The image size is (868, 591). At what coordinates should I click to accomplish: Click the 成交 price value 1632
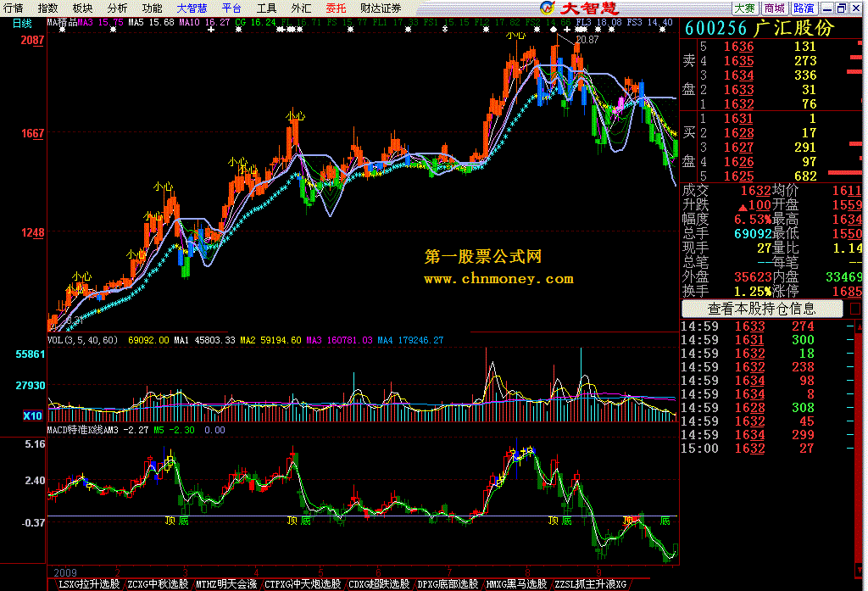coord(755,191)
